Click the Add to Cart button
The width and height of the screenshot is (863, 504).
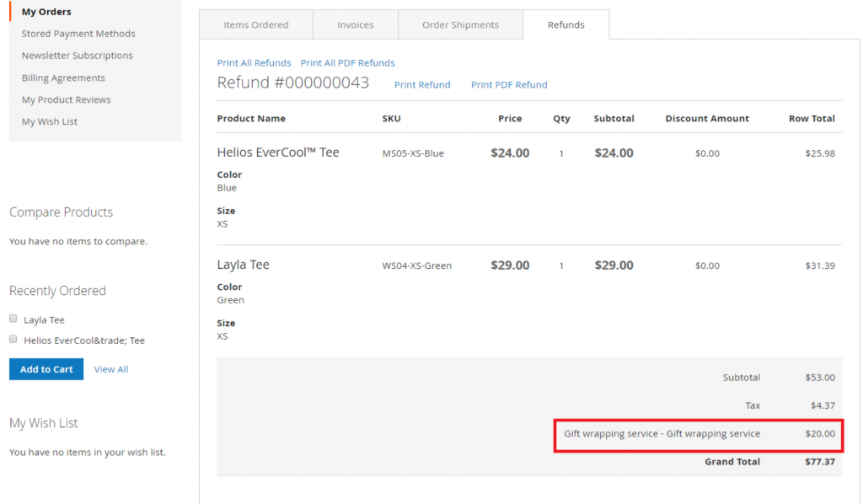click(46, 369)
